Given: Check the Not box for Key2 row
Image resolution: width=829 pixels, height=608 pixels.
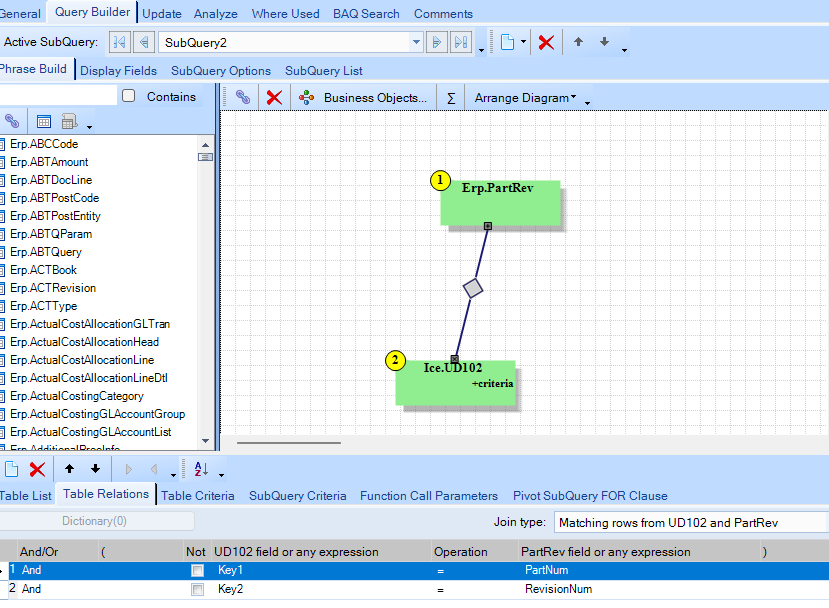Looking at the screenshot, I should pos(197,589).
